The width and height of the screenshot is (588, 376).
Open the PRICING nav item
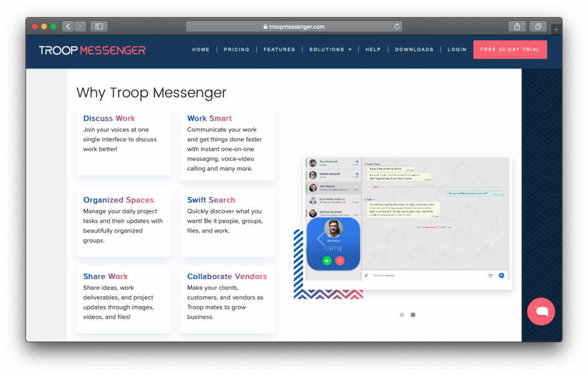pyautogui.click(x=236, y=49)
